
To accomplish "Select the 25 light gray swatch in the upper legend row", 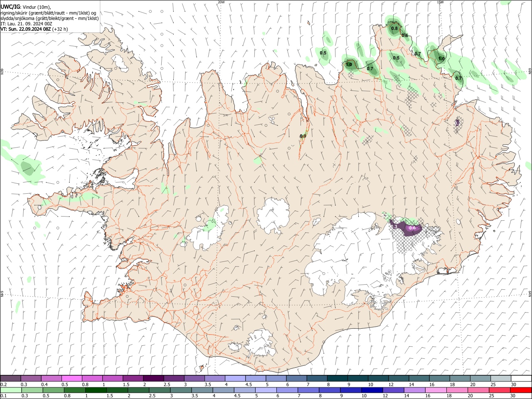I will click(500, 379).
